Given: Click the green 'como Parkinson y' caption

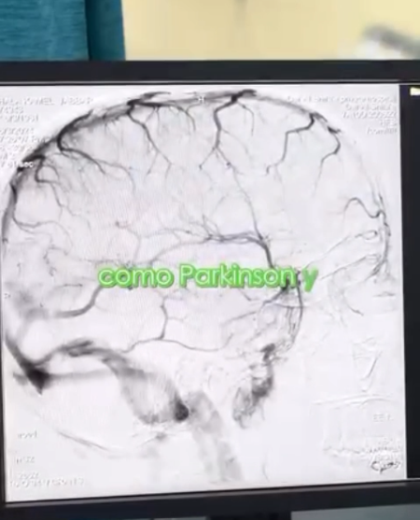Looking at the screenshot, I should pos(207,276).
